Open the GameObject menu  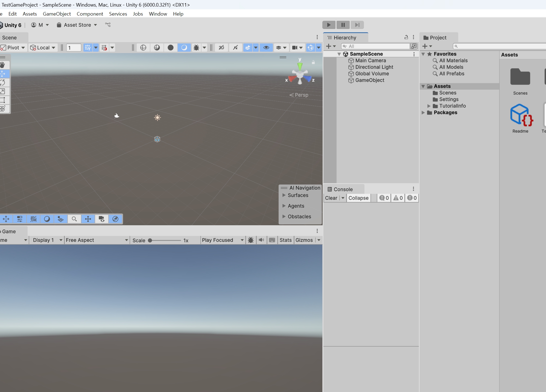point(57,14)
